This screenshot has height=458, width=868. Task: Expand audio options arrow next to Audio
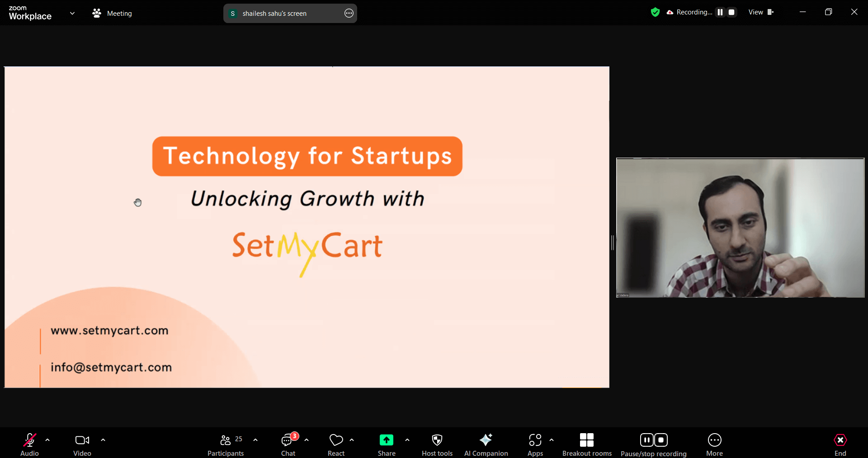coord(47,439)
